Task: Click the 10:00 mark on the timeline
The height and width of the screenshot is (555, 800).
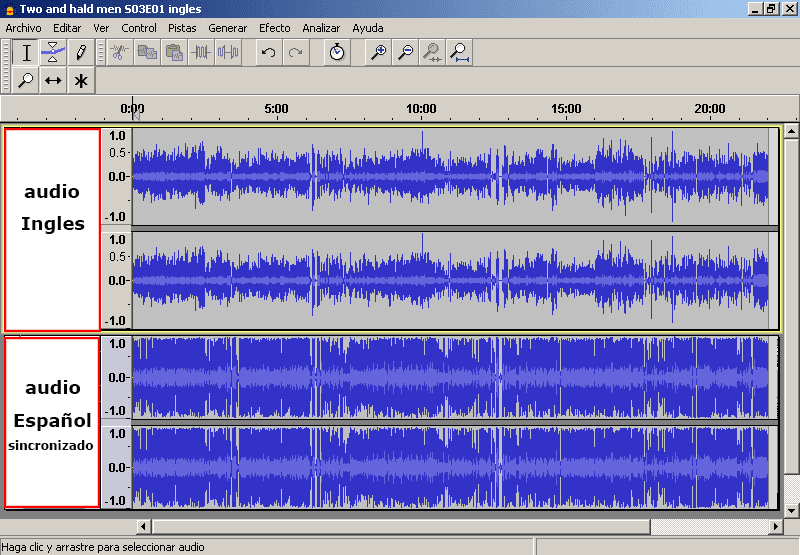Action: 421,109
